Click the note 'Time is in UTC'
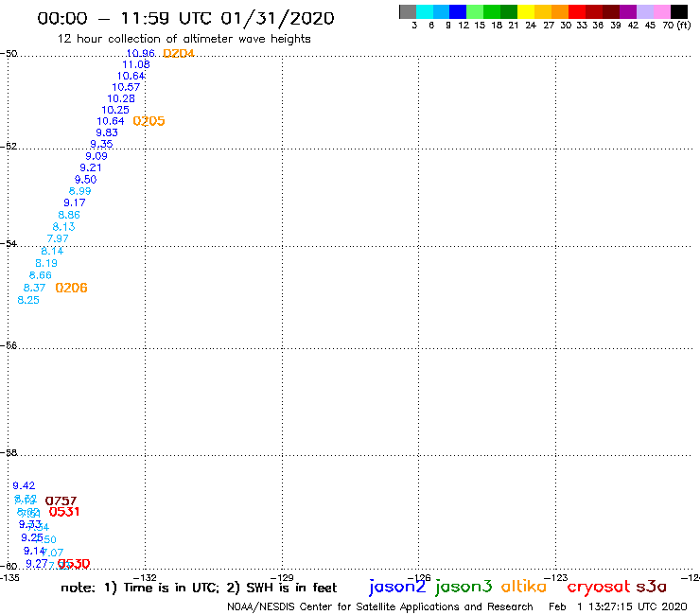The width and height of the screenshot is (700, 615). (x=171, y=588)
